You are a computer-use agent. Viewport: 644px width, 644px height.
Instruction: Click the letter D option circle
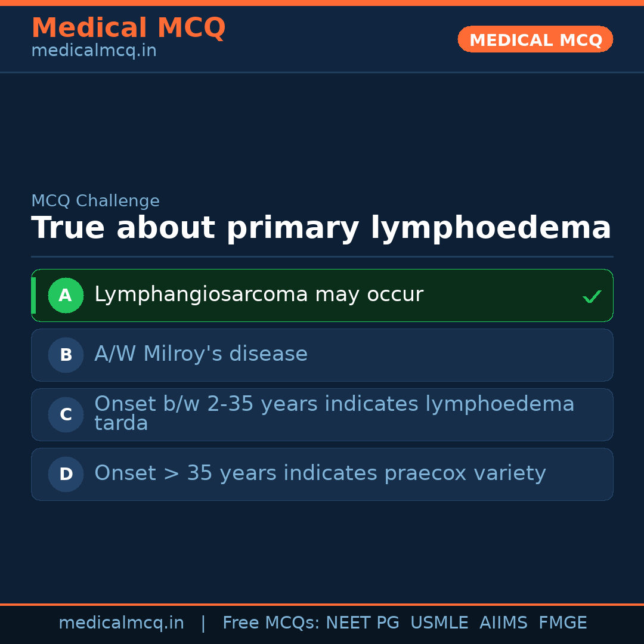66,475
